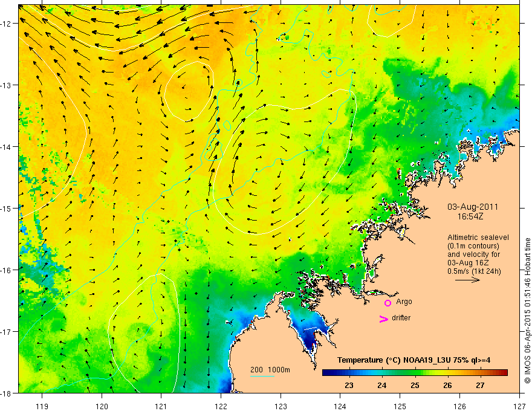
Task: Click the 0.5m/s velocity scale arrow
Action: (x=467, y=280)
